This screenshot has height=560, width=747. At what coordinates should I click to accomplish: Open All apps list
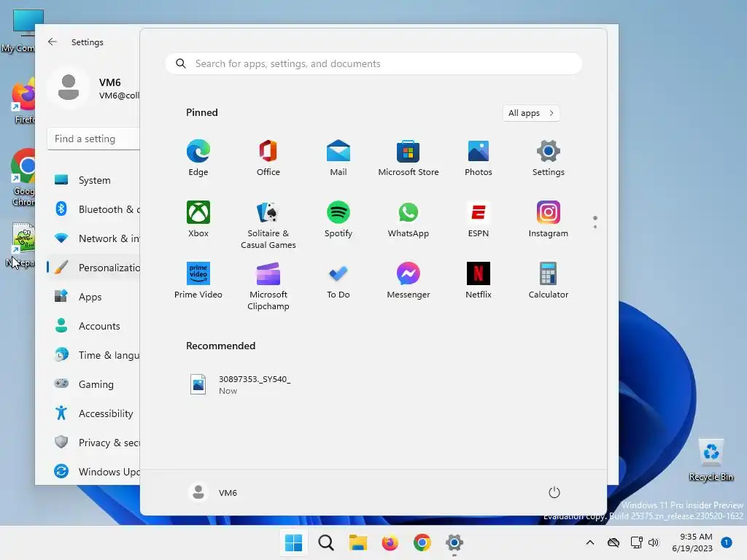click(531, 113)
